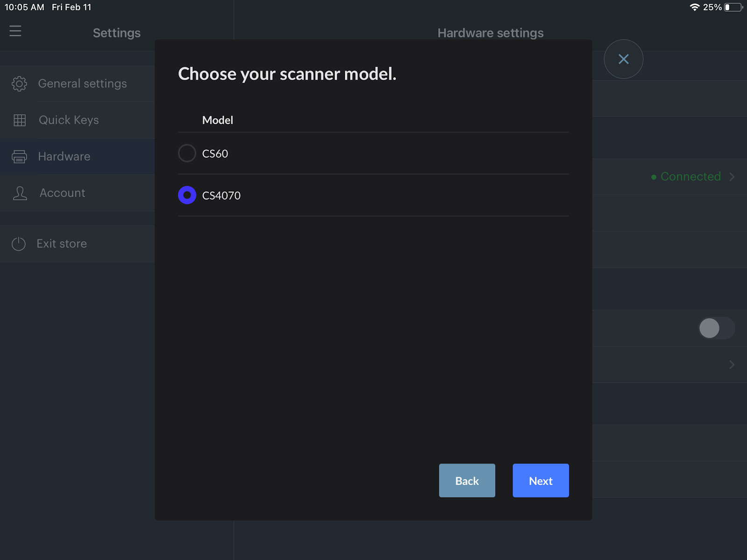Toggle the gray hardware switch
Viewport: 747px width, 560px height.
tap(716, 328)
